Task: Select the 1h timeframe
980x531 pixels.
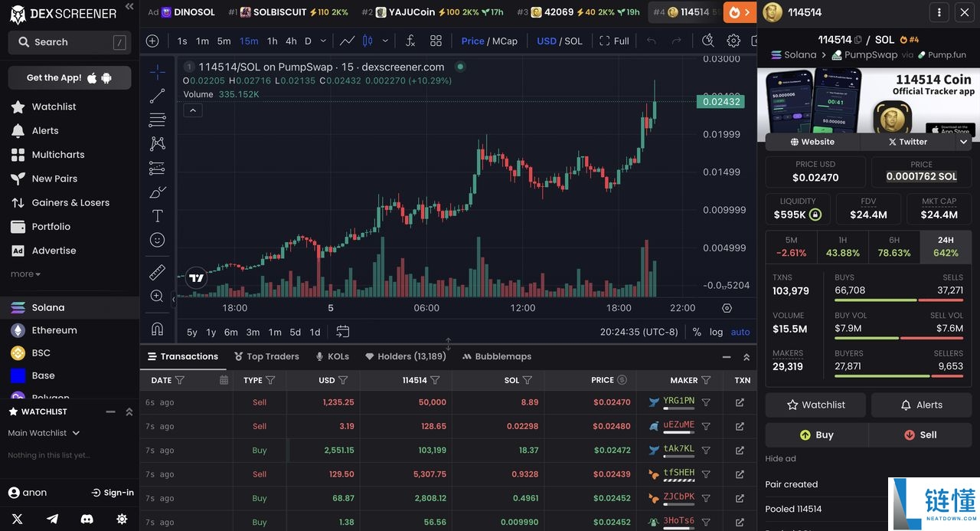Action: point(273,41)
